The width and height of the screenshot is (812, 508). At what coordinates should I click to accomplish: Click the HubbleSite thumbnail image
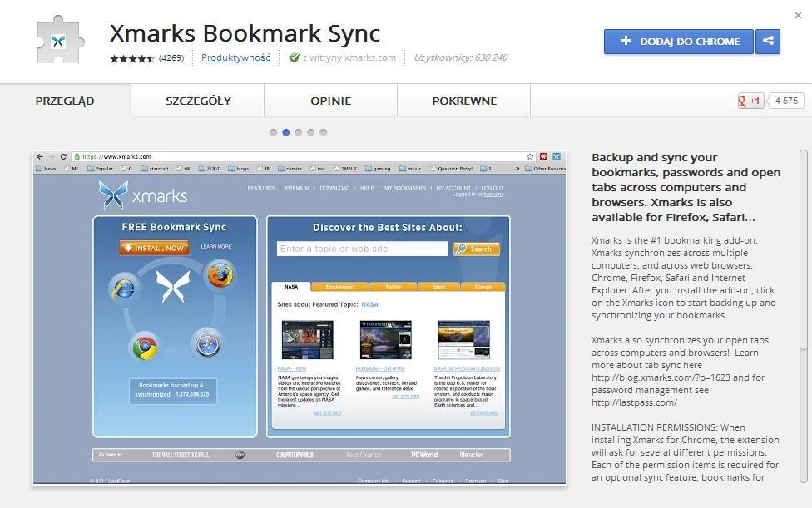pyautogui.click(x=386, y=340)
